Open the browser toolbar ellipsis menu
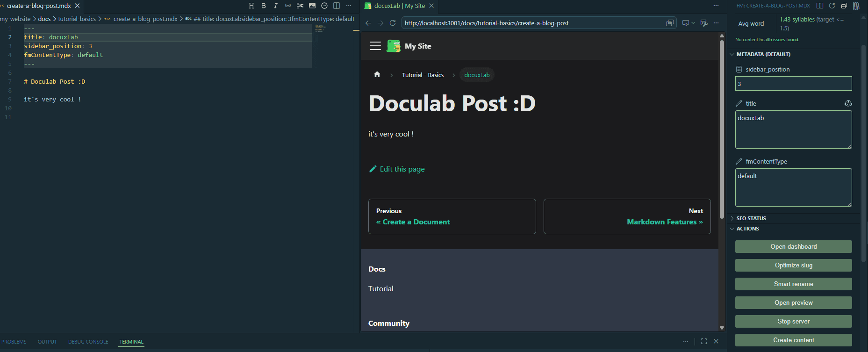The image size is (868, 352). point(716,23)
